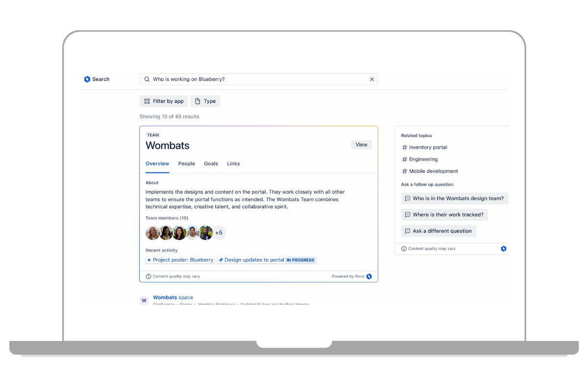Viewport: 588px width, 387px height.
Task: Click the Wombats team heading
Action: [168, 145]
